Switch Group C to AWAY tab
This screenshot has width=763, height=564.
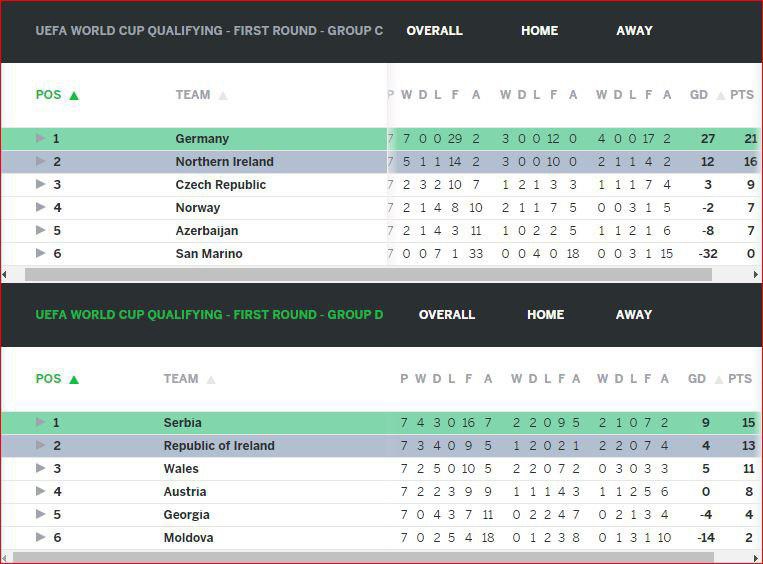634,31
